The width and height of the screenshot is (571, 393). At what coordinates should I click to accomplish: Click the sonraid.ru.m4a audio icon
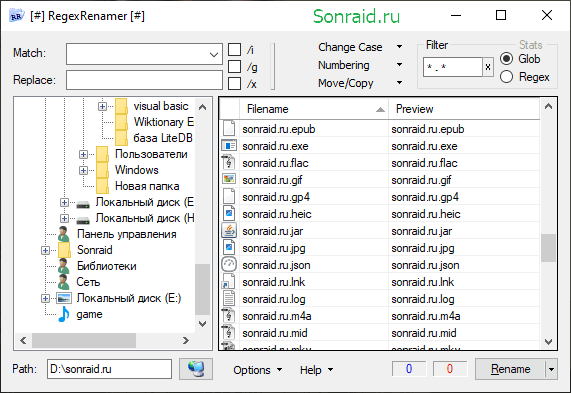pyautogui.click(x=229, y=315)
